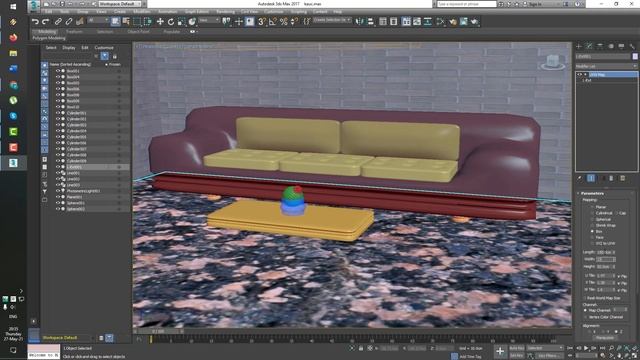This screenshot has width=640, height=360.
Task: Switch to the Object Paint ribbon tab
Action: tap(138, 31)
